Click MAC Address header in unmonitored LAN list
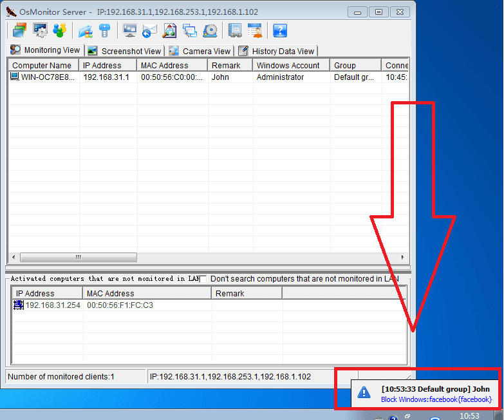The image size is (504, 420). coord(147,293)
